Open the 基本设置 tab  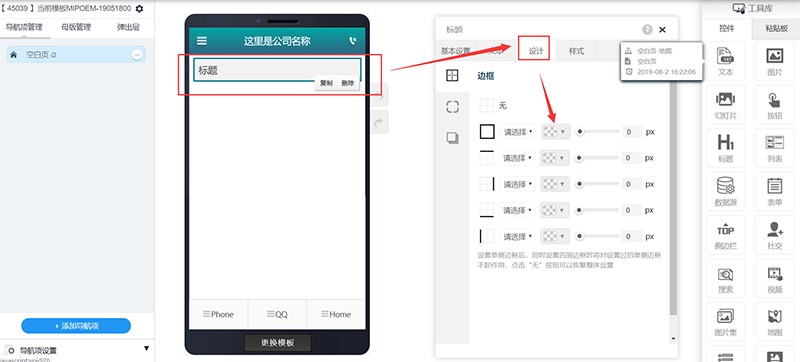pyautogui.click(x=455, y=51)
